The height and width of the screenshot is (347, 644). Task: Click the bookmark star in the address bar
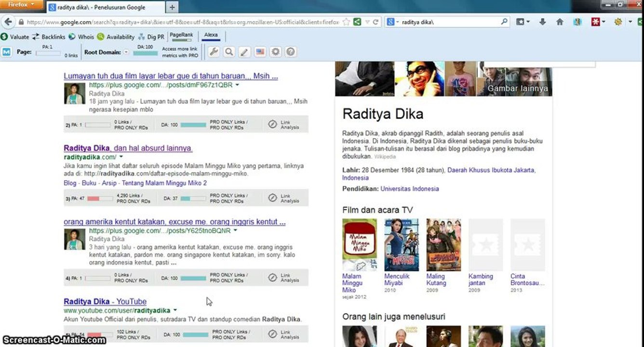[x=346, y=22]
